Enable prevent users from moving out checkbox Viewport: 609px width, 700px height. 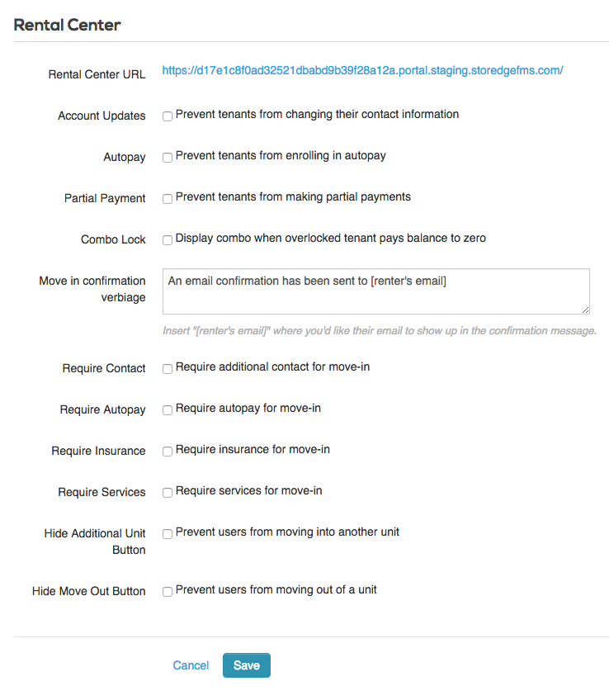(168, 592)
